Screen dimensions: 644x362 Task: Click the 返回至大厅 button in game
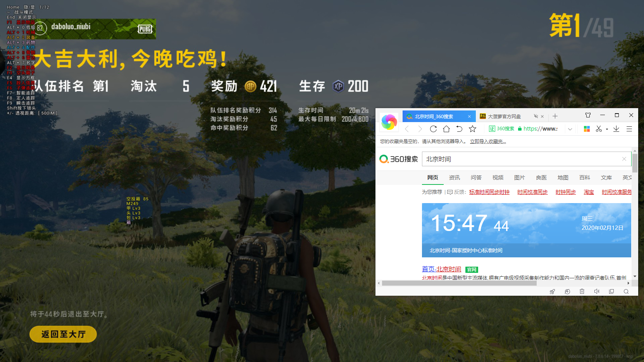tap(63, 334)
